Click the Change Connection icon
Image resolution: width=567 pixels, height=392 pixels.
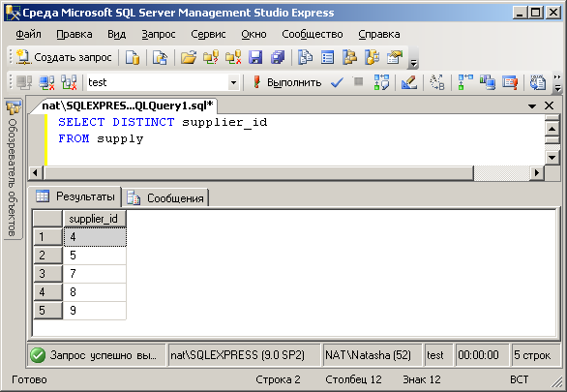pyautogui.click(x=69, y=83)
